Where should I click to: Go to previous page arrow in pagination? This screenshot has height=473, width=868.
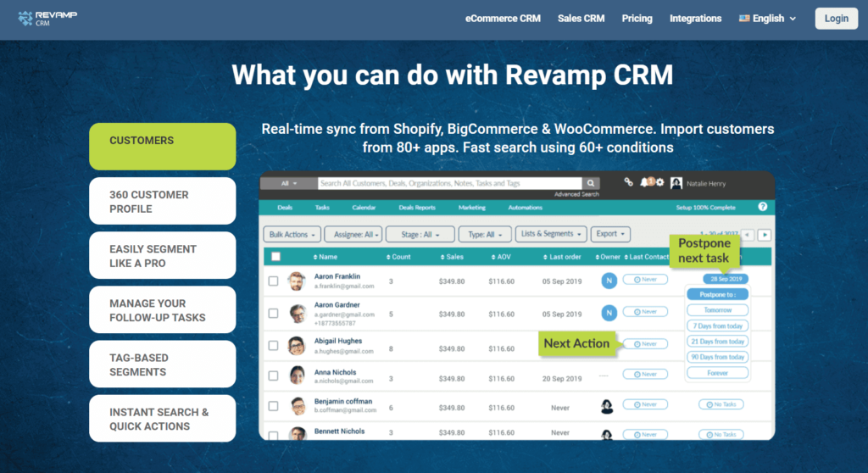pyautogui.click(x=748, y=235)
